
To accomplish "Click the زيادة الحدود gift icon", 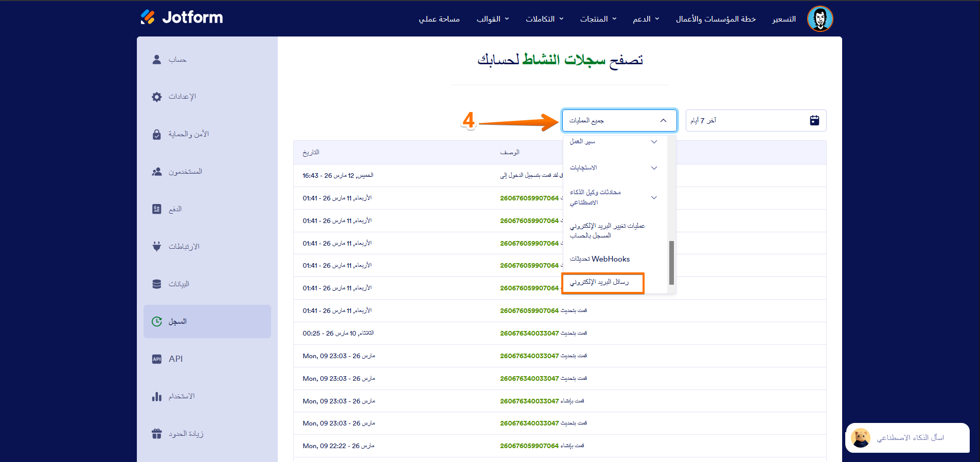I will (x=157, y=434).
